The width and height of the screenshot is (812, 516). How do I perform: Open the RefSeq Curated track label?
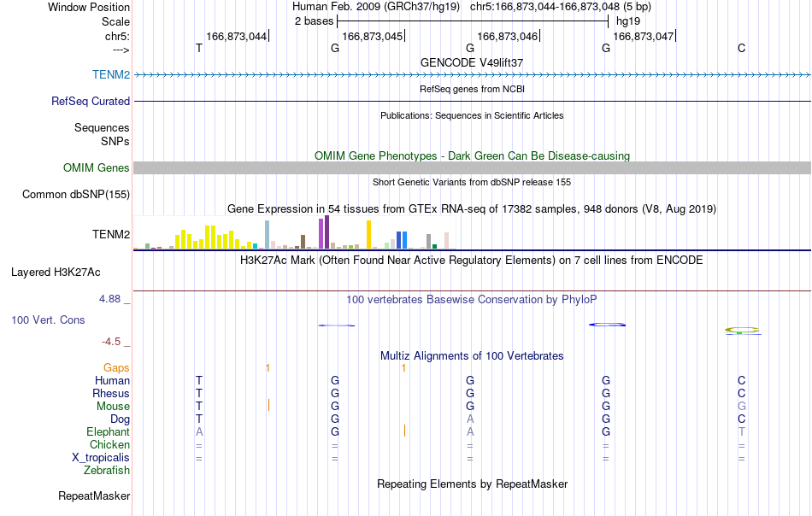coord(90,101)
